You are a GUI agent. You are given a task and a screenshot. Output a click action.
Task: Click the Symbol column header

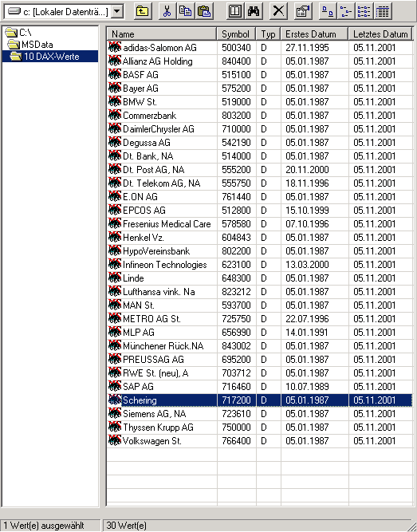point(236,34)
